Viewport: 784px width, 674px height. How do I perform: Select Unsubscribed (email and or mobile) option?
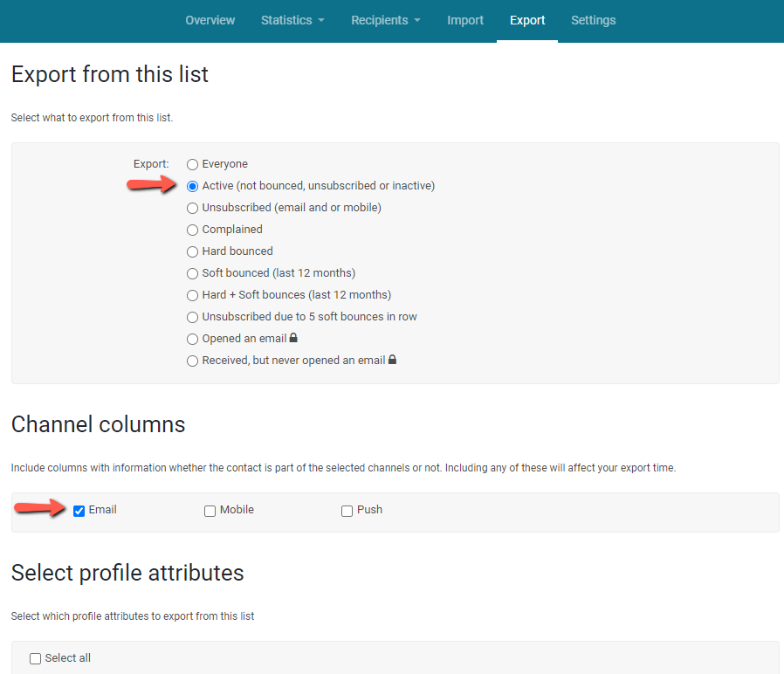pyautogui.click(x=193, y=208)
